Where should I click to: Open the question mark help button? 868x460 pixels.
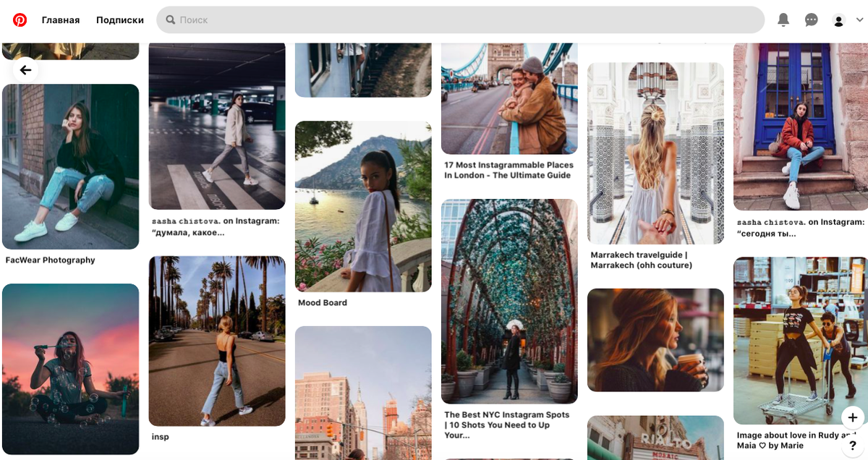point(853,446)
